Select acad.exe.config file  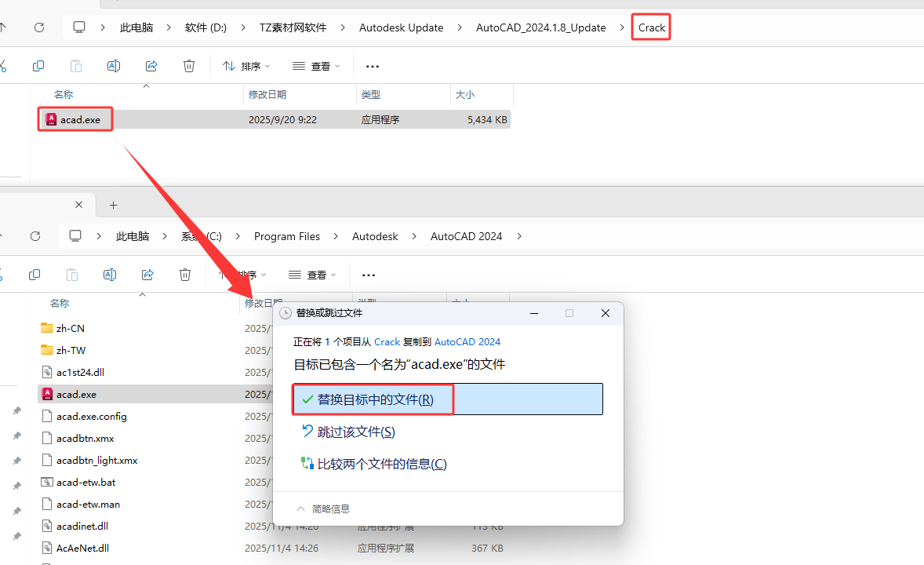coord(84,417)
